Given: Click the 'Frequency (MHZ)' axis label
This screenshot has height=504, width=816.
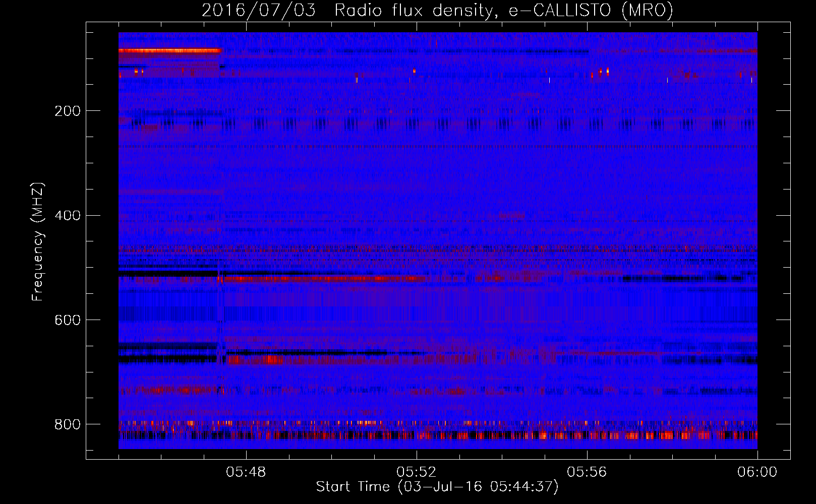Looking at the screenshot, I should tap(38, 242).
